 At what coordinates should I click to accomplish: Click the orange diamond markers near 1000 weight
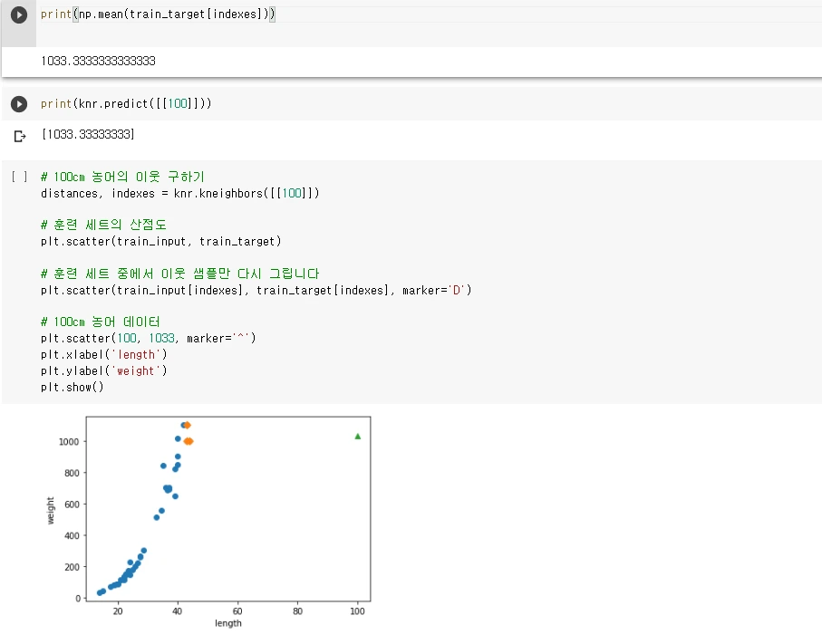189,441
